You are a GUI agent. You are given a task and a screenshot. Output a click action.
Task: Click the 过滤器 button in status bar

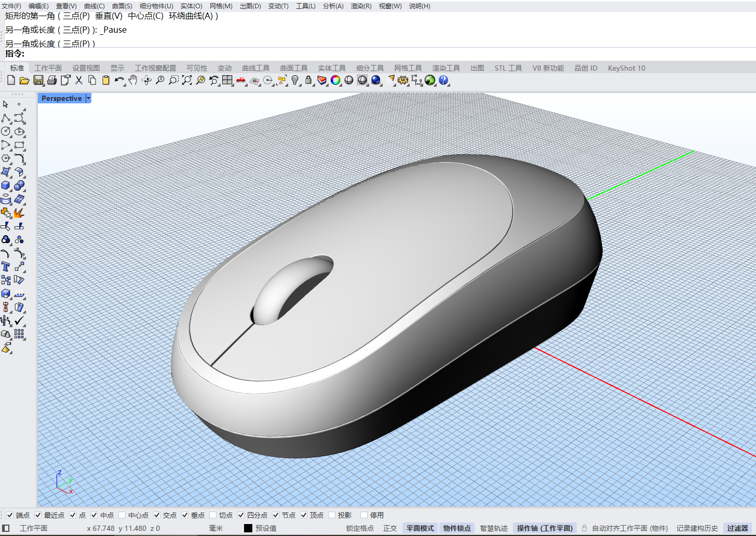(x=737, y=528)
